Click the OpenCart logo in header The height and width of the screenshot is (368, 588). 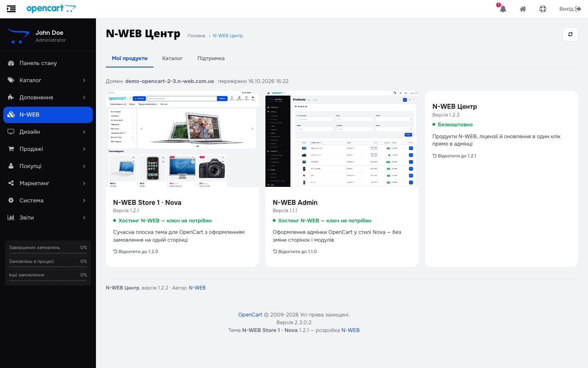[51, 9]
